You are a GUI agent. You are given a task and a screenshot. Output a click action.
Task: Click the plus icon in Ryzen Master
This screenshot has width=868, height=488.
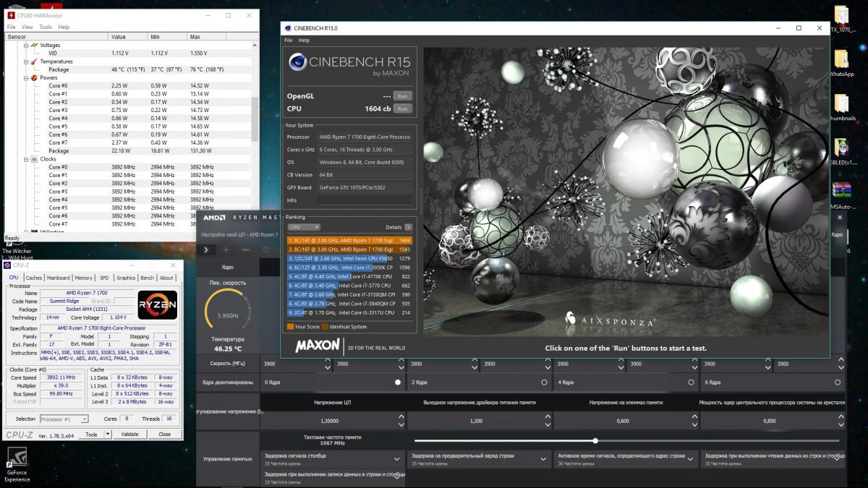coord(226,249)
